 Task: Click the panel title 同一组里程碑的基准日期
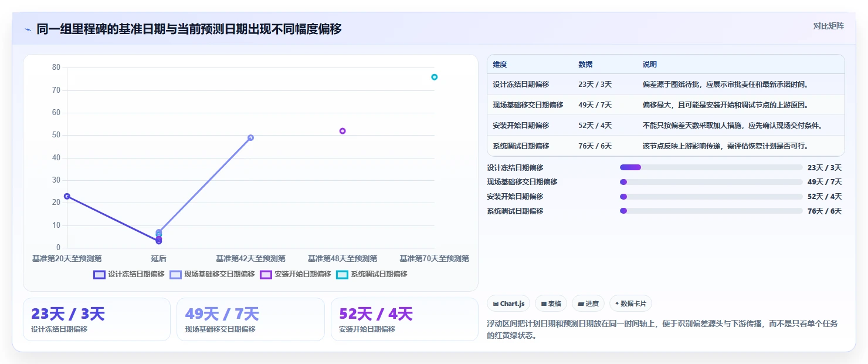coord(189,29)
